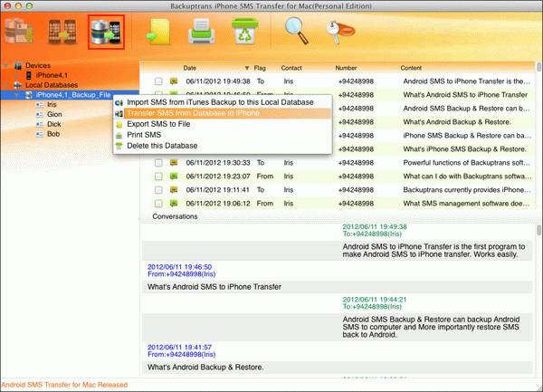Image resolution: width=543 pixels, height=392 pixels.
Task: Select the Dick contact in sidebar
Action: tap(53, 124)
